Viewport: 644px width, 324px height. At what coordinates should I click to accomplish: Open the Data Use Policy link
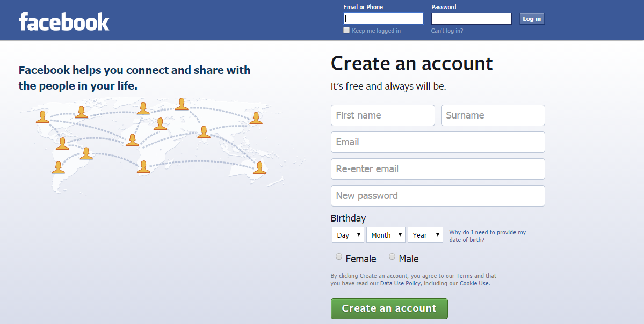point(400,283)
